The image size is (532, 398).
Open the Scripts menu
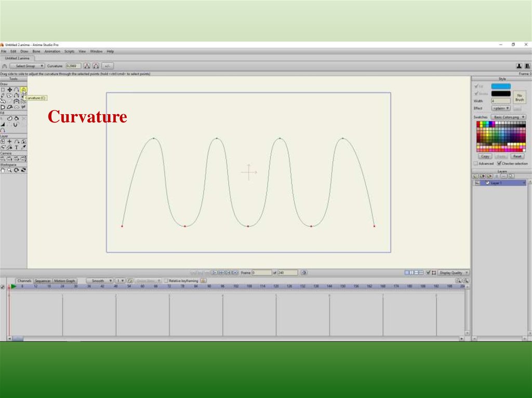[x=69, y=51]
